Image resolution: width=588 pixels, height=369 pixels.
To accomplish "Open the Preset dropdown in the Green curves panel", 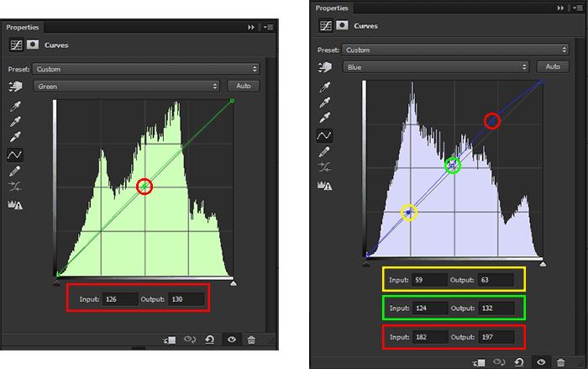I will 146,69.
